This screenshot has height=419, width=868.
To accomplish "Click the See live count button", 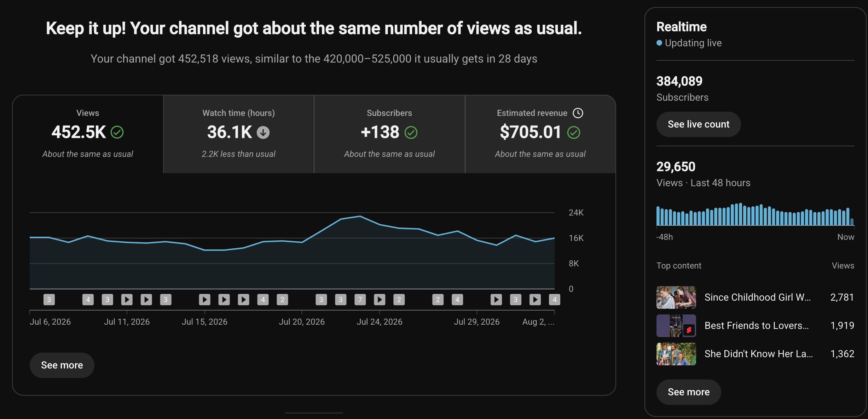I will [699, 124].
